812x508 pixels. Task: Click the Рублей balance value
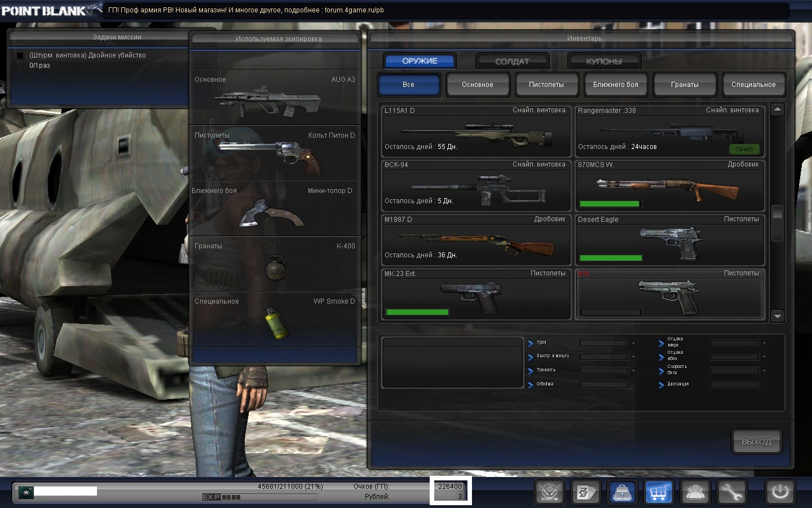460,497
